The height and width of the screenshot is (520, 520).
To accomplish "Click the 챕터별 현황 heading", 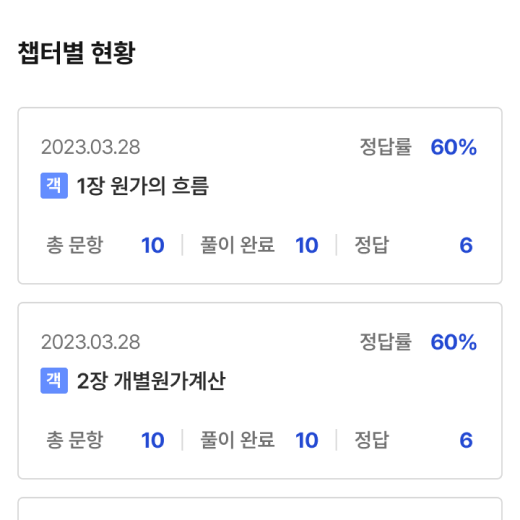I will click(76, 53).
